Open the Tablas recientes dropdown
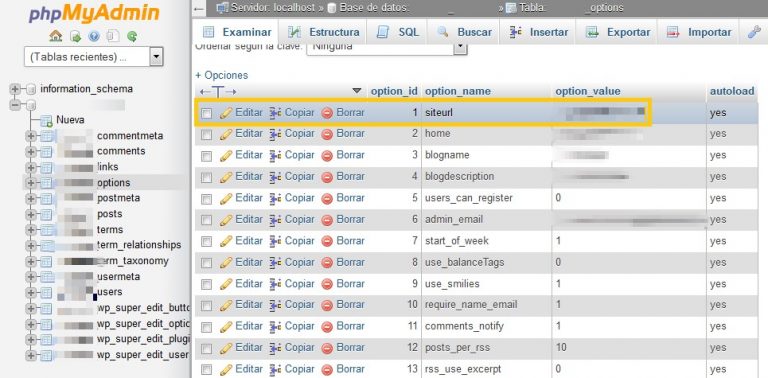This screenshot has height=378, width=768. 94,57
